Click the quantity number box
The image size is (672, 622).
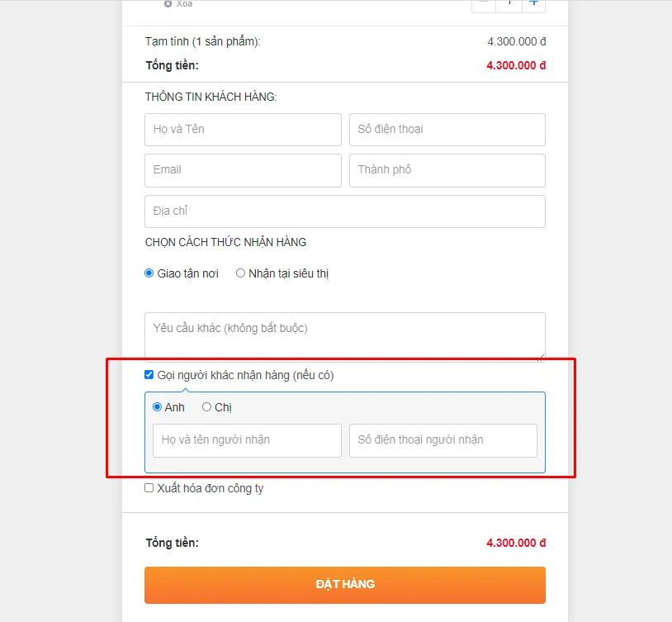pos(509,3)
